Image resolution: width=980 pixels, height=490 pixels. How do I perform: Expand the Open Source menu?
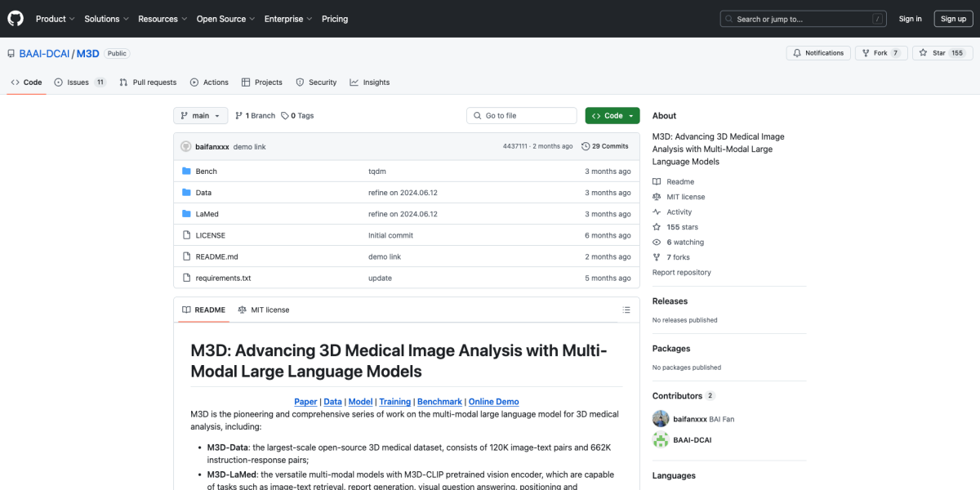pos(225,19)
